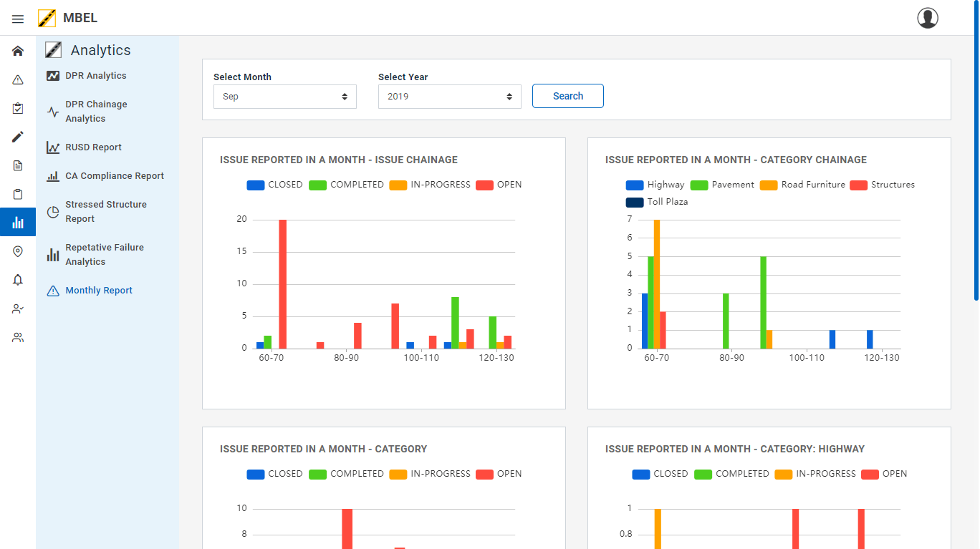The width and height of the screenshot is (980, 549).
Task: Toggle CLOSED legend in Category chart
Action: click(275, 474)
